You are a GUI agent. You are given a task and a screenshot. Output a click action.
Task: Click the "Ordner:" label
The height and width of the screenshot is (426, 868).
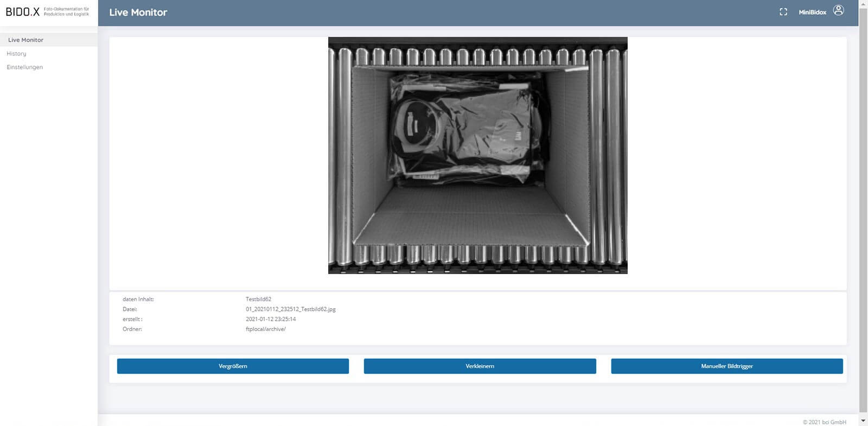[132, 329]
